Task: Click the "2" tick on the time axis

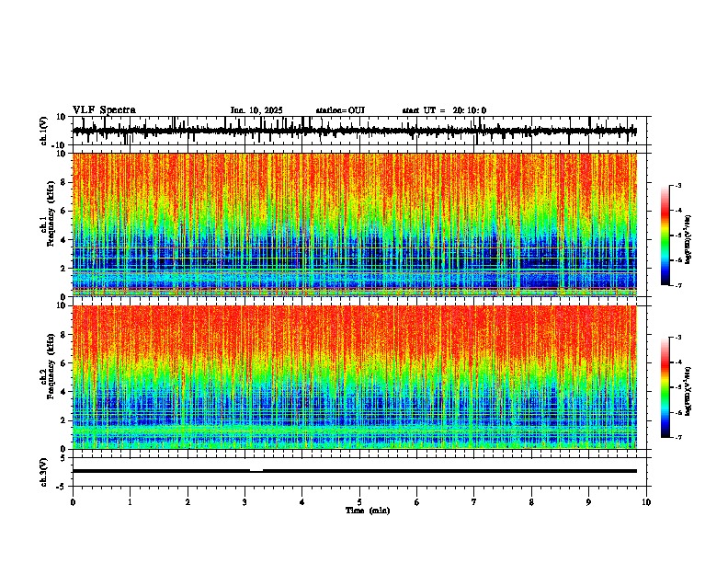Action: [188, 502]
